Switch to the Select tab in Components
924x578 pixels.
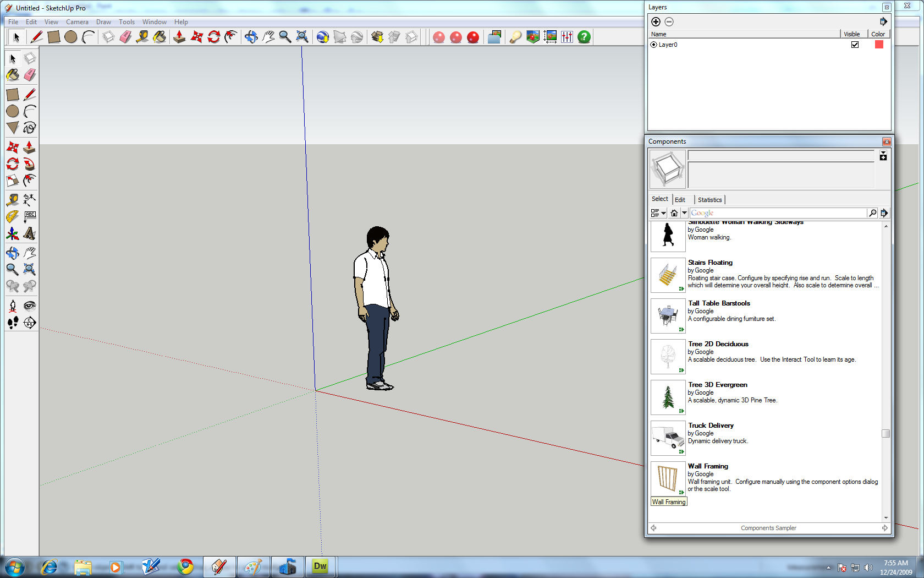[660, 199]
